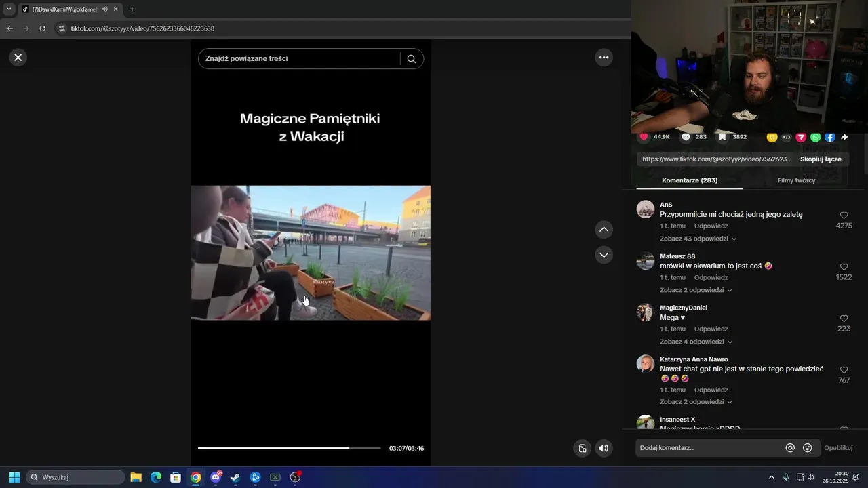Image resolution: width=868 pixels, height=488 pixels.
Task: Open browser tab search dropdown arrow
Action: coord(9,9)
